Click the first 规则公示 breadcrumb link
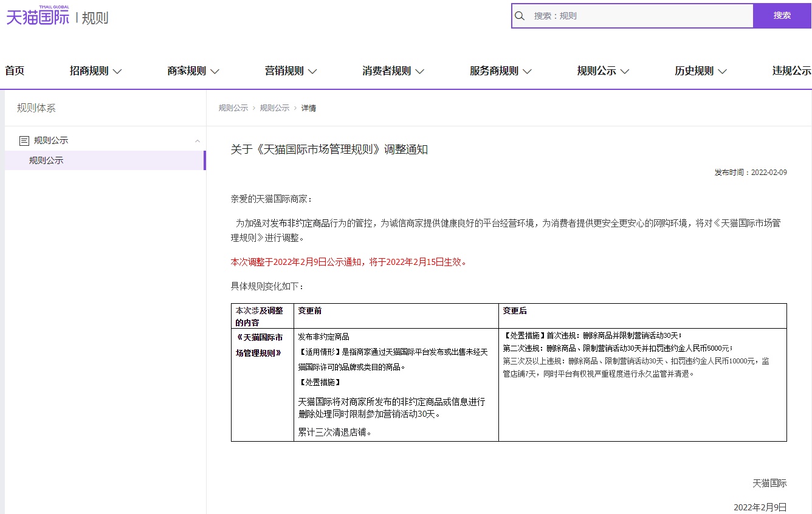This screenshot has height=514, width=812. 233,108
